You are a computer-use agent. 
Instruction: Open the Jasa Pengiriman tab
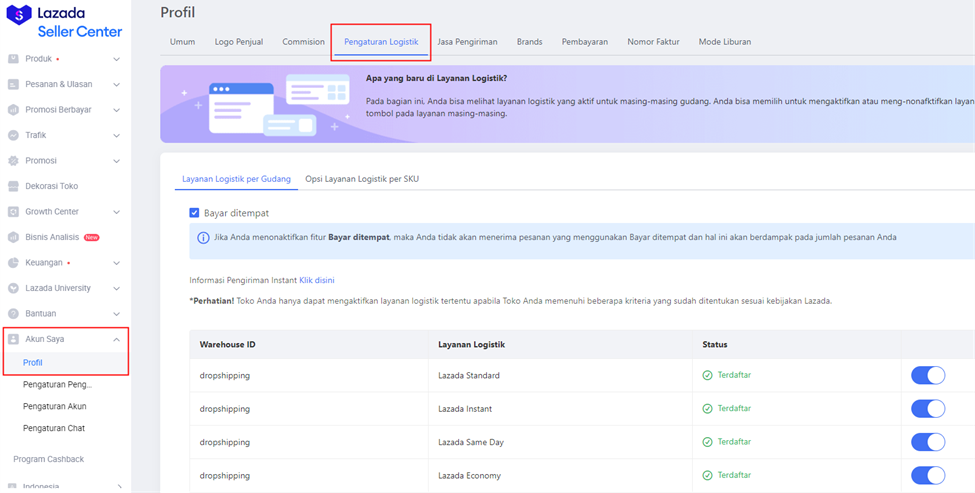[467, 42]
